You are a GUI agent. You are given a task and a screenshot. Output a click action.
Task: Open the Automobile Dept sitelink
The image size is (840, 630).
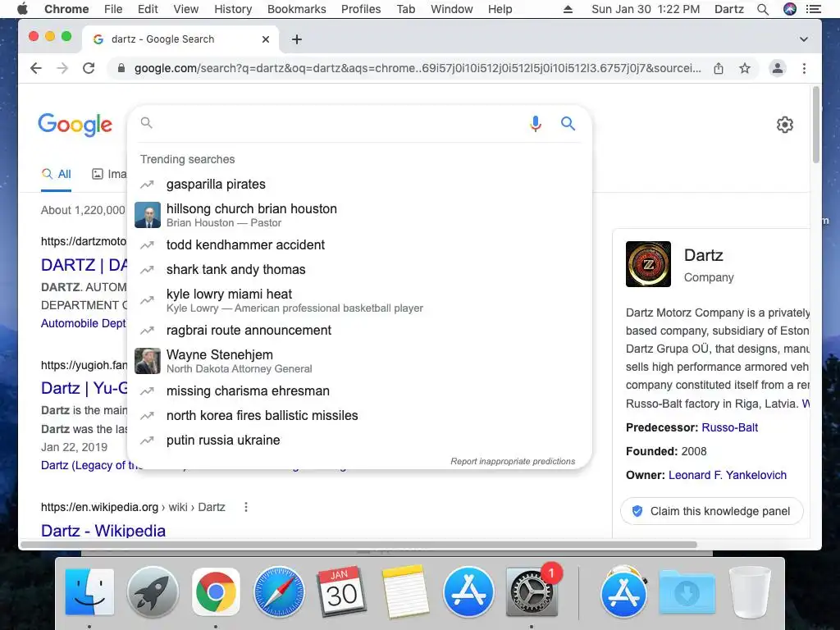coord(84,323)
